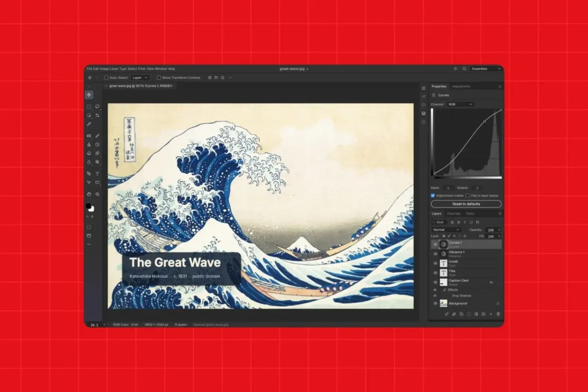Select the Brush tool
This screenshot has width=588, height=392.
pos(97,136)
